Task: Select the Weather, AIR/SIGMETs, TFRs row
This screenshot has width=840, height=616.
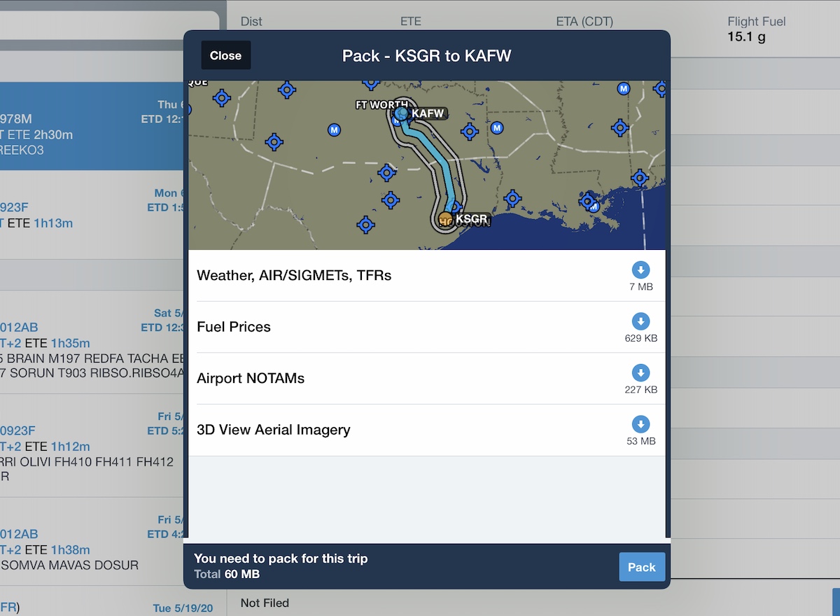Action: click(x=294, y=276)
